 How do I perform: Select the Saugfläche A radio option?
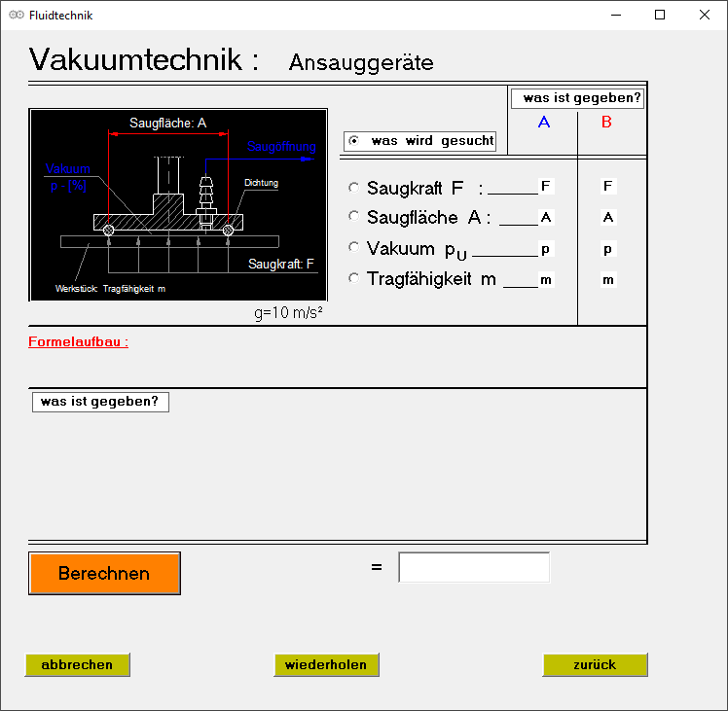(353, 217)
